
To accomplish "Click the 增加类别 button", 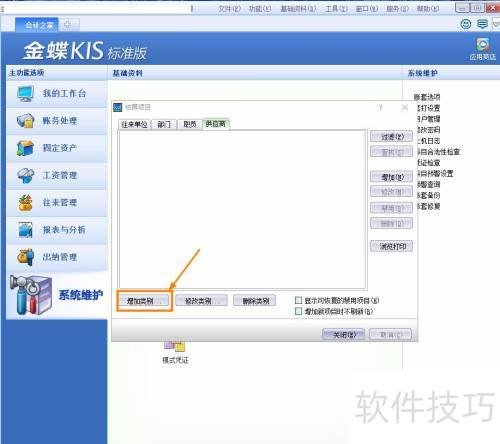I will point(144,301).
